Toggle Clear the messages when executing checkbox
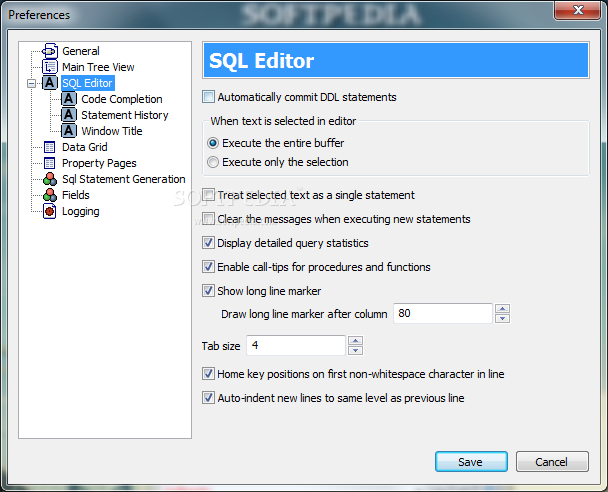This screenshot has height=492, width=608. click(x=208, y=219)
